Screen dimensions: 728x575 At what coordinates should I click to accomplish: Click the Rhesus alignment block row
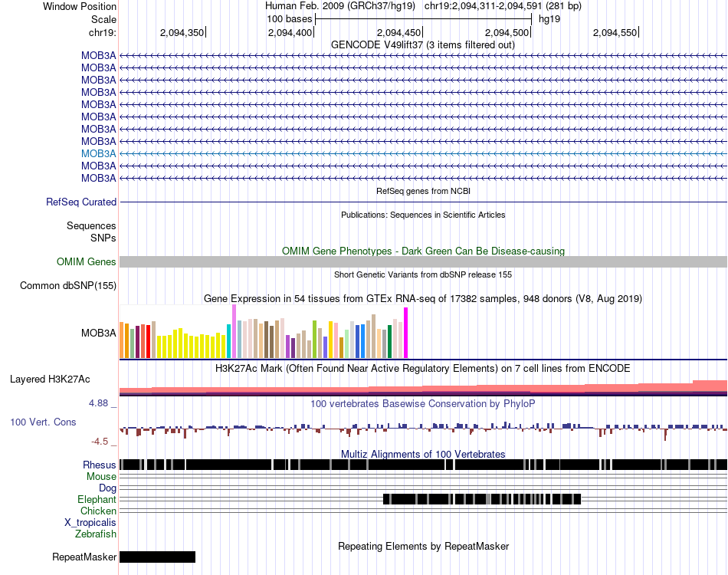[x=423, y=465]
